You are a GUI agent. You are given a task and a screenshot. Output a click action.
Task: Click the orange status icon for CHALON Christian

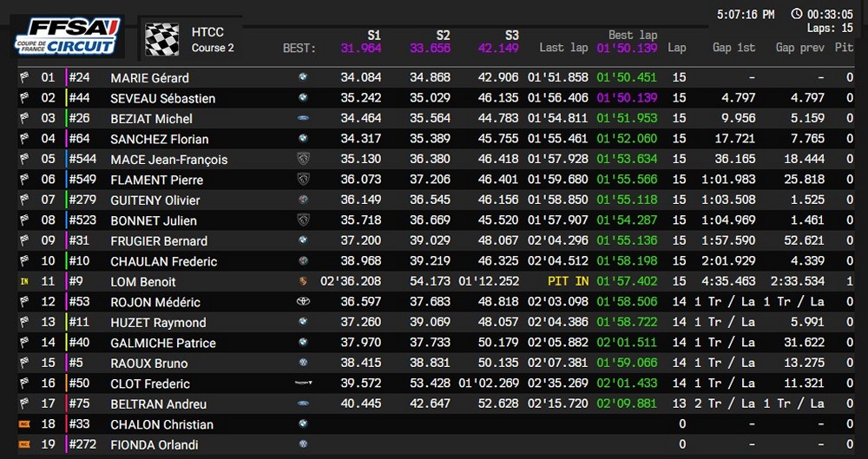24,424
